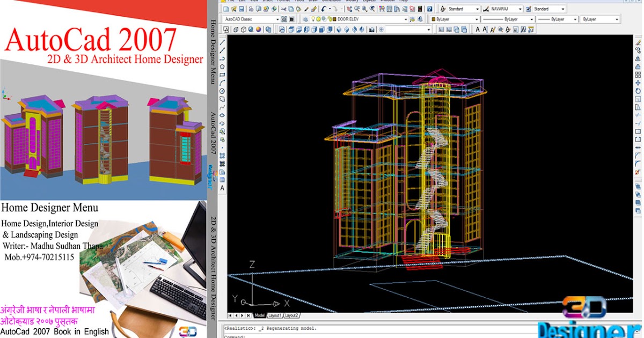Select the Multiline Text tool

(x=222, y=189)
